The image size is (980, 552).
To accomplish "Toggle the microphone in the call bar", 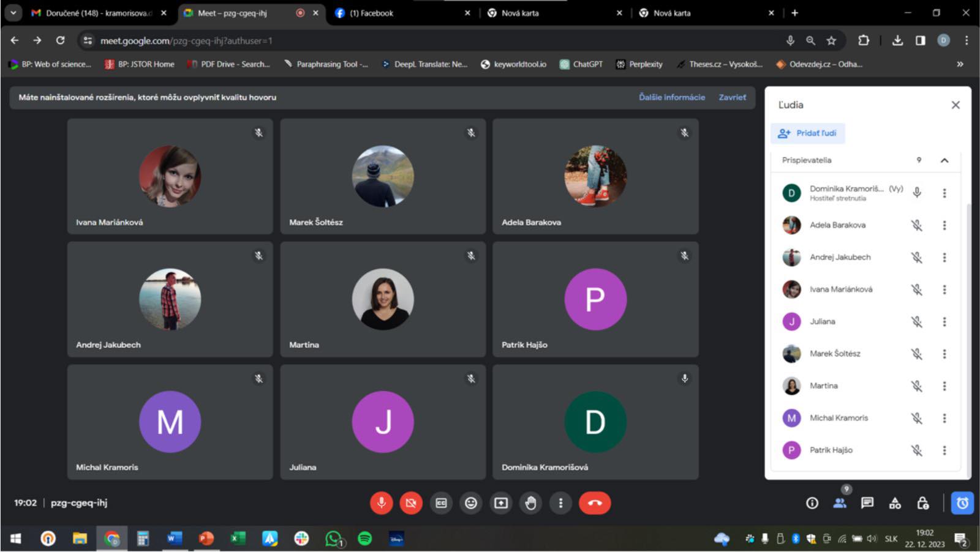I will (x=381, y=503).
